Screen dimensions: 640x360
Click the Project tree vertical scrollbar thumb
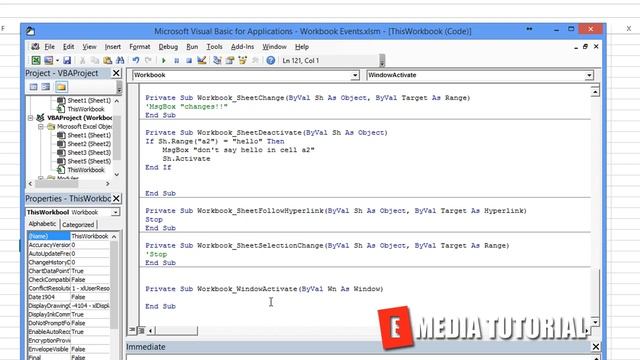(x=117, y=138)
